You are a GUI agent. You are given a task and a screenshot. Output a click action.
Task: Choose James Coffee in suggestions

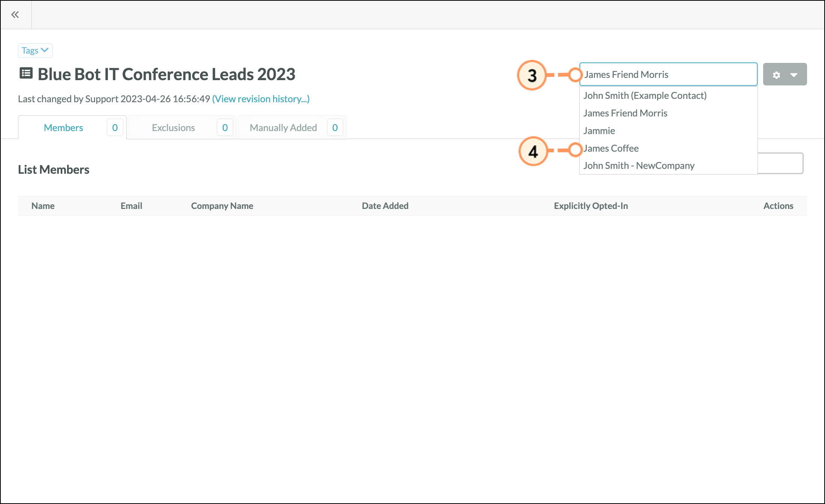point(668,148)
